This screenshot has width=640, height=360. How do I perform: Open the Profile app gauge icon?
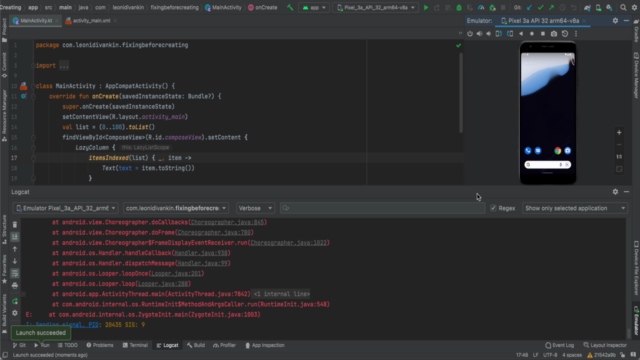point(481,7)
